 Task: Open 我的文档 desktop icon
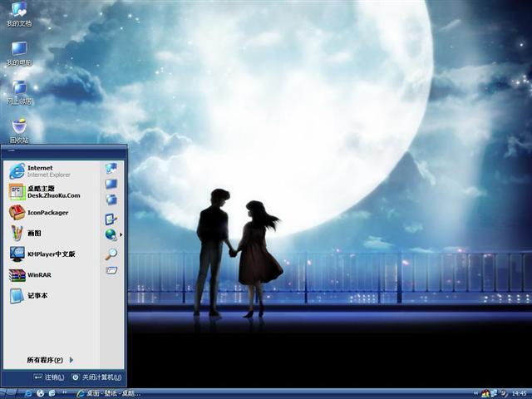[x=18, y=13]
